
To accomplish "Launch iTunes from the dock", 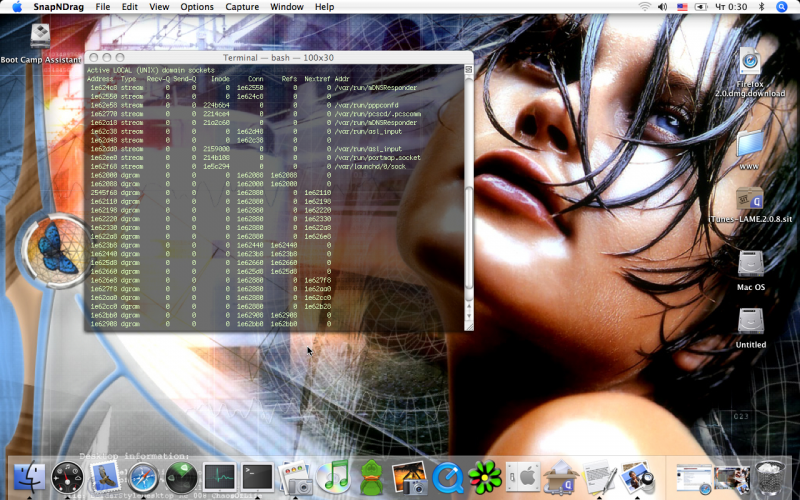I will (333, 477).
